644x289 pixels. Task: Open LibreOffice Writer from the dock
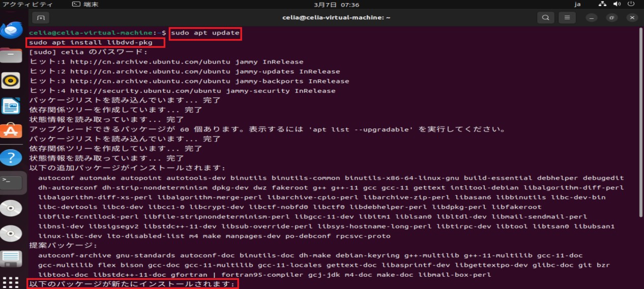pos(11,106)
